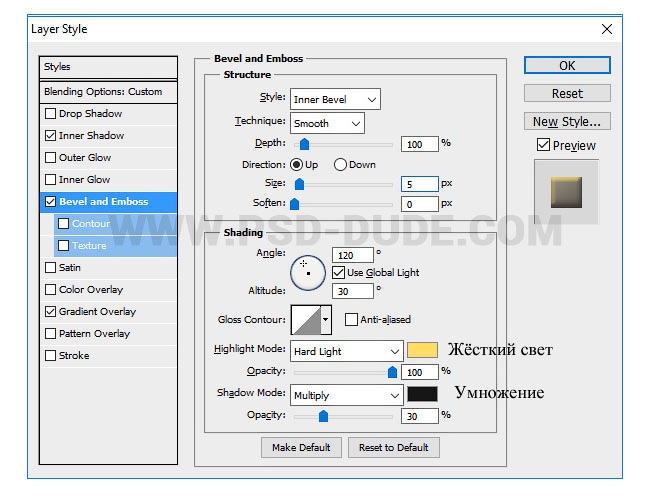
Task: Click the shadow Opacity slider handle
Action: click(x=323, y=416)
